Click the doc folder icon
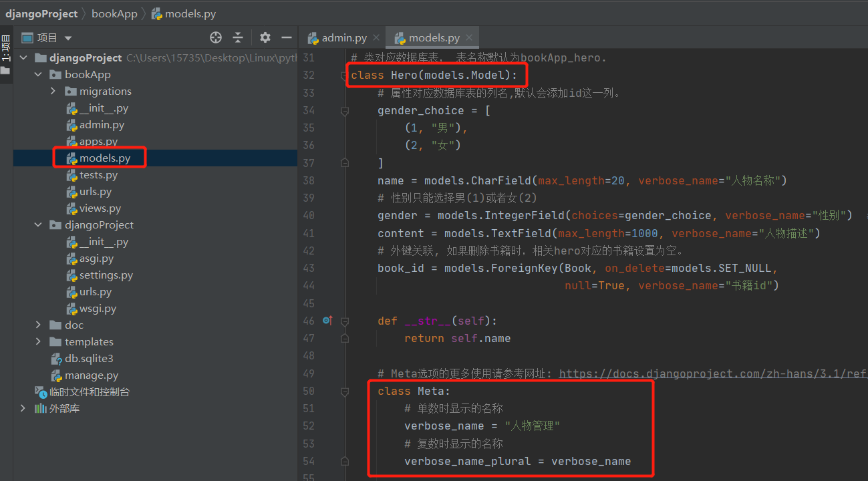868x481 pixels. [56, 325]
